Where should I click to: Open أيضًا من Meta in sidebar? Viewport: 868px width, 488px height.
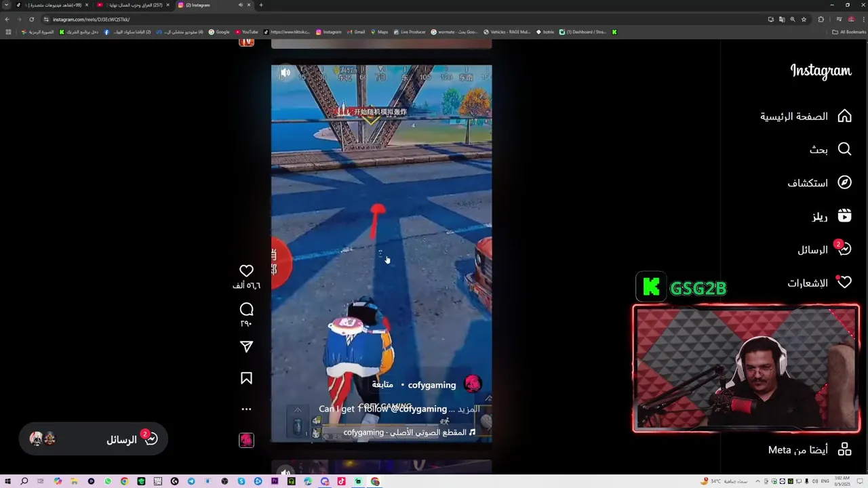(810, 449)
